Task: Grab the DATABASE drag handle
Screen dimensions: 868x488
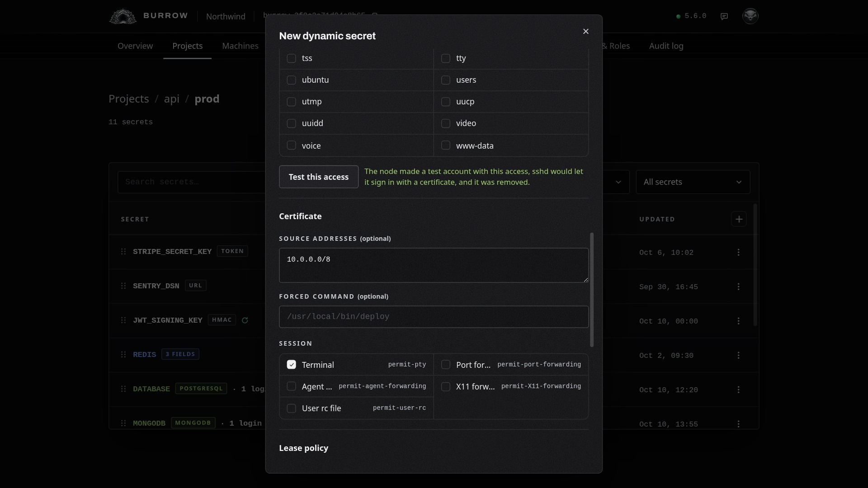Action: click(123, 389)
